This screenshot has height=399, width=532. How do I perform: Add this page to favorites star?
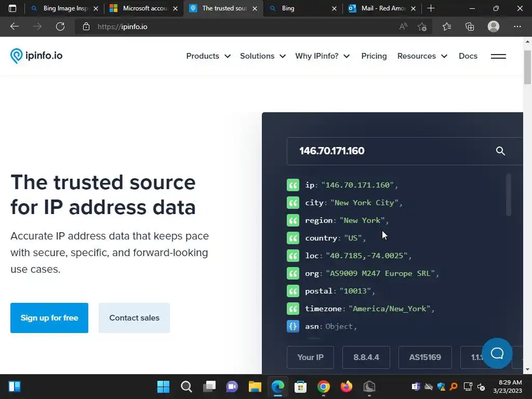tap(422, 26)
